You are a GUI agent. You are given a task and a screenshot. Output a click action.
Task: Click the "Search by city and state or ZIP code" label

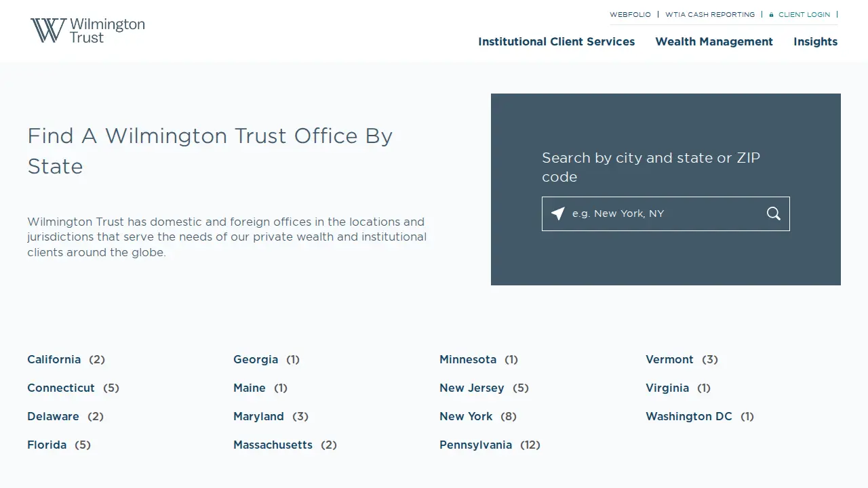click(x=651, y=167)
